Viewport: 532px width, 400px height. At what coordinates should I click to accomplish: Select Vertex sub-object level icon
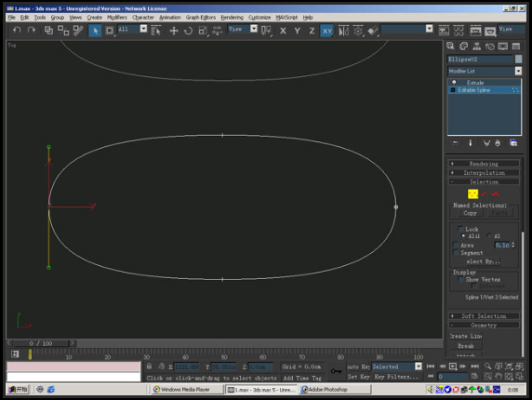click(x=472, y=194)
